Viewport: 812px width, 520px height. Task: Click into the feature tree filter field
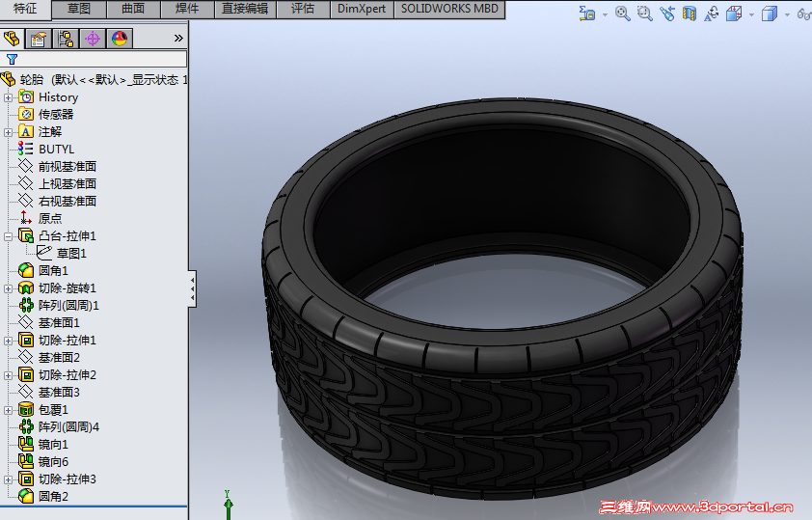pos(94,59)
